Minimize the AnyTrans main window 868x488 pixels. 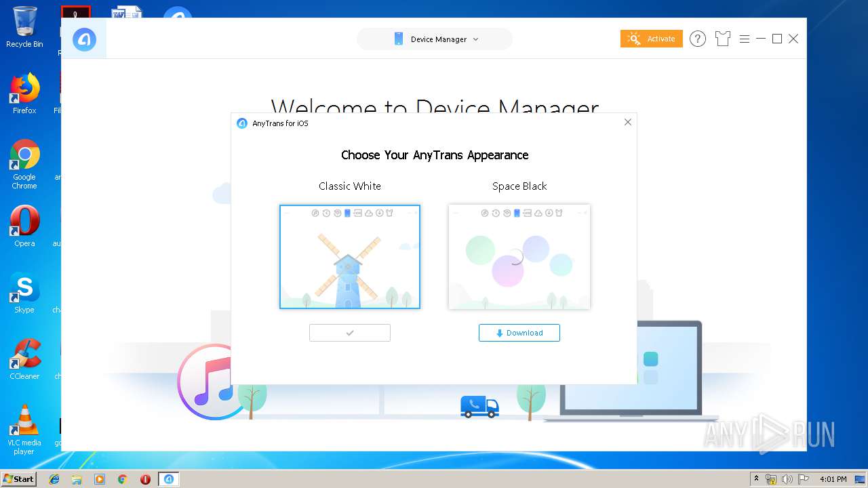(761, 39)
